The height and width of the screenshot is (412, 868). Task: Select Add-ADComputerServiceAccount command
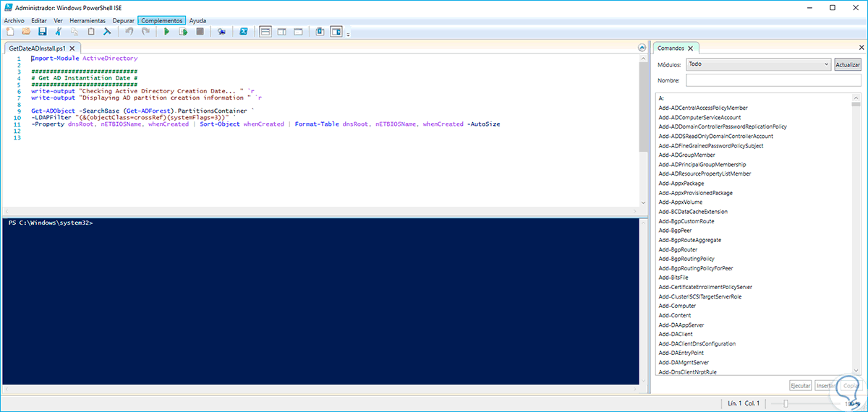[699, 117]
